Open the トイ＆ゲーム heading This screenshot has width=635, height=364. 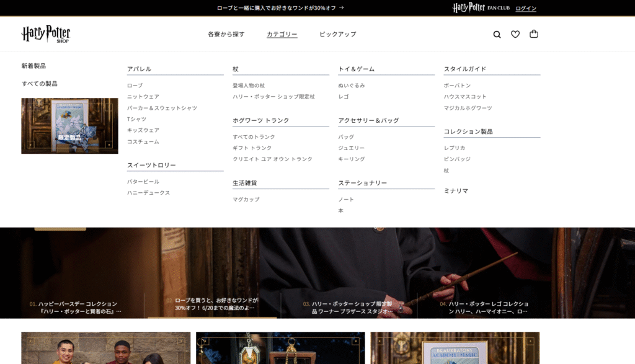[x=357, y=69]
